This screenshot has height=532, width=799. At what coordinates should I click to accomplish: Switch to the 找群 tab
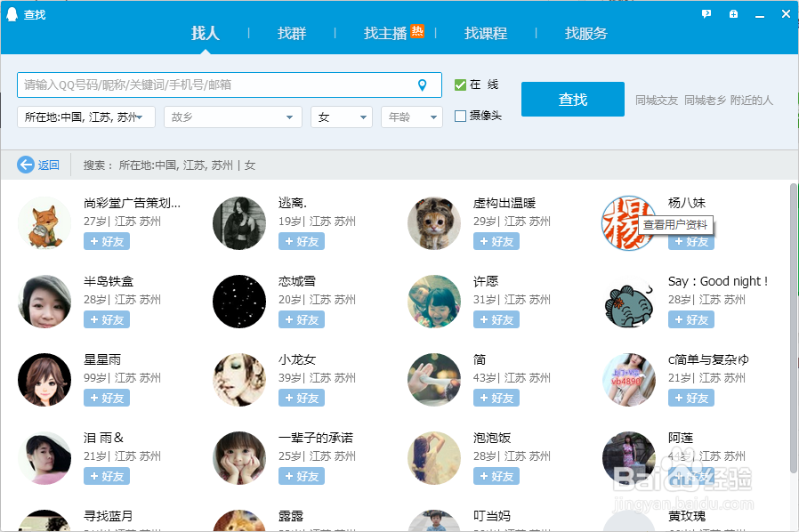pos(292,33)
